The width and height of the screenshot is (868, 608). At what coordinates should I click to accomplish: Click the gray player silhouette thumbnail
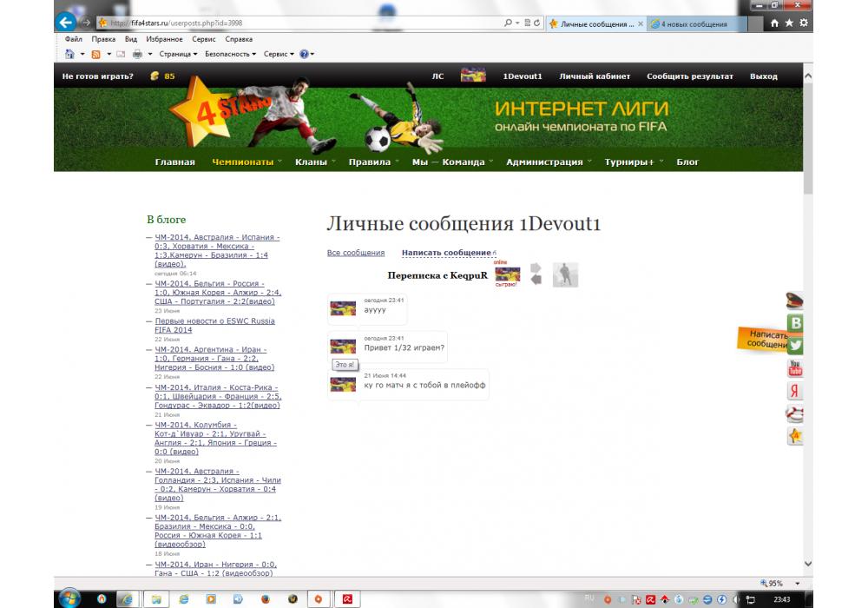565,274
